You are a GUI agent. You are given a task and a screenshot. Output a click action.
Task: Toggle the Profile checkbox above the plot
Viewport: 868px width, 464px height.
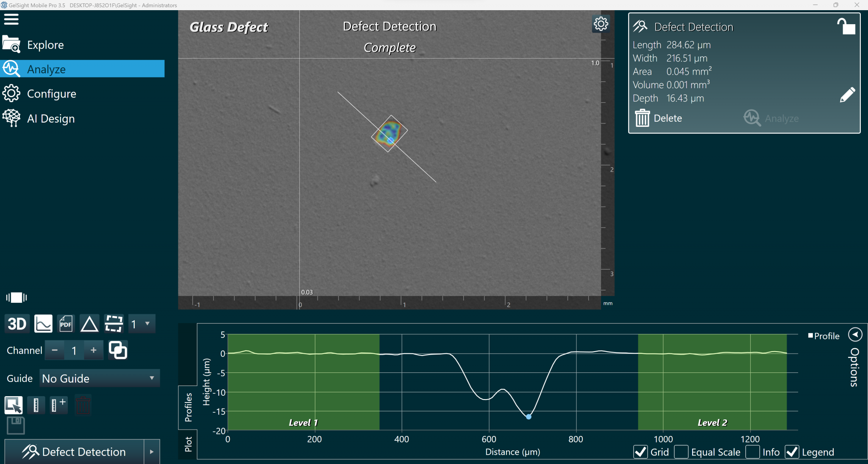coord(810,335)
